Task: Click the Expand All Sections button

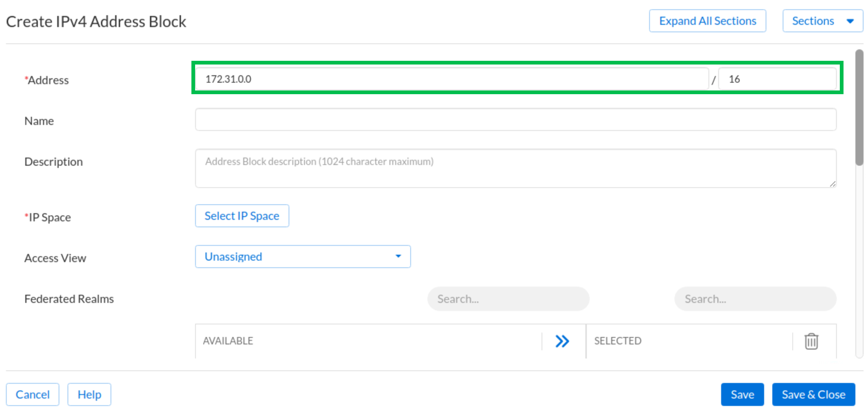Action: (707, 21)
